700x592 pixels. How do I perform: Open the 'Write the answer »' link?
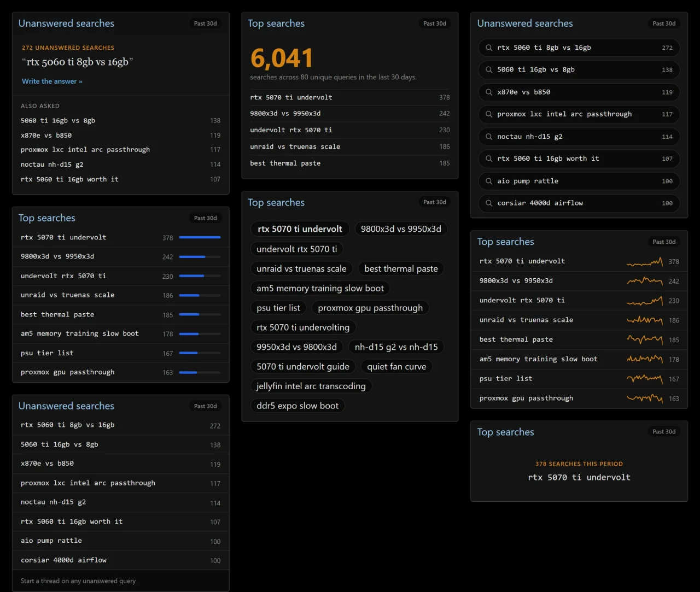[x=52, y=81]
